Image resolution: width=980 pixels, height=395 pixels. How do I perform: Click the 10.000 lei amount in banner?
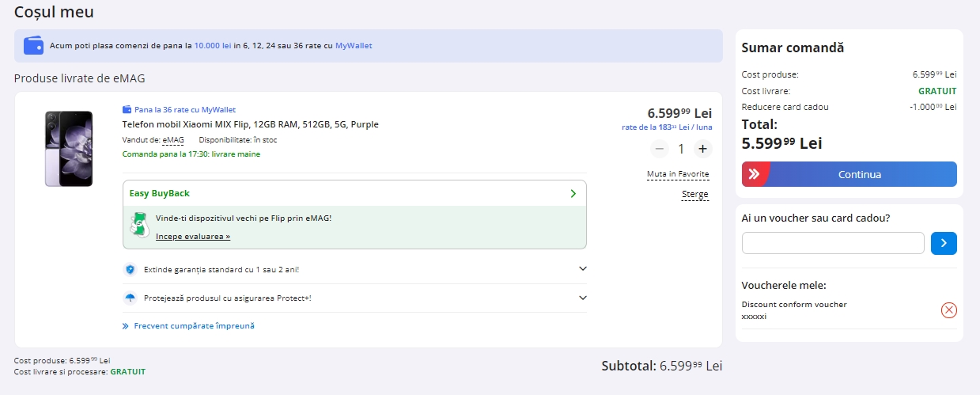click(213, 46)
